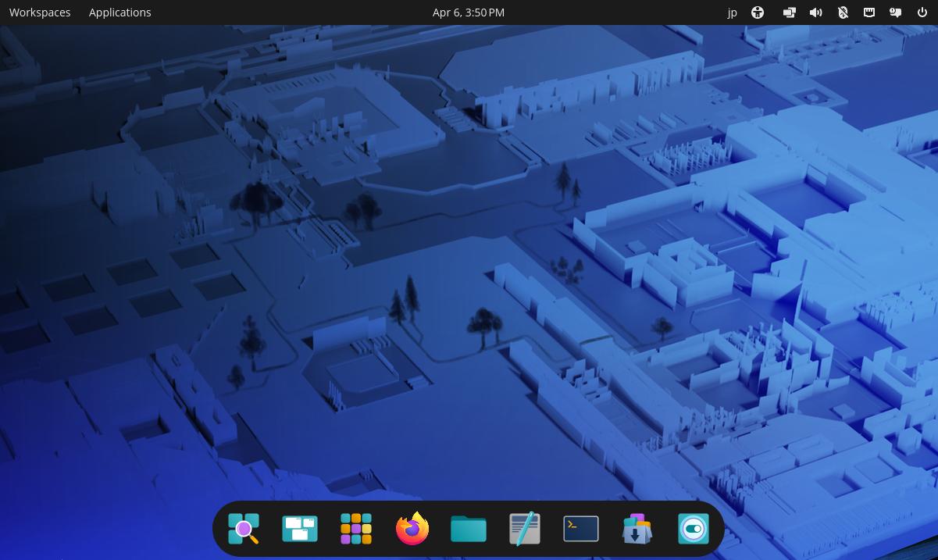Launch Firefox from the dock
Image resolution: width=938 pixels, height=560 pixels.
pyautogui.click(x=412, y=529)
